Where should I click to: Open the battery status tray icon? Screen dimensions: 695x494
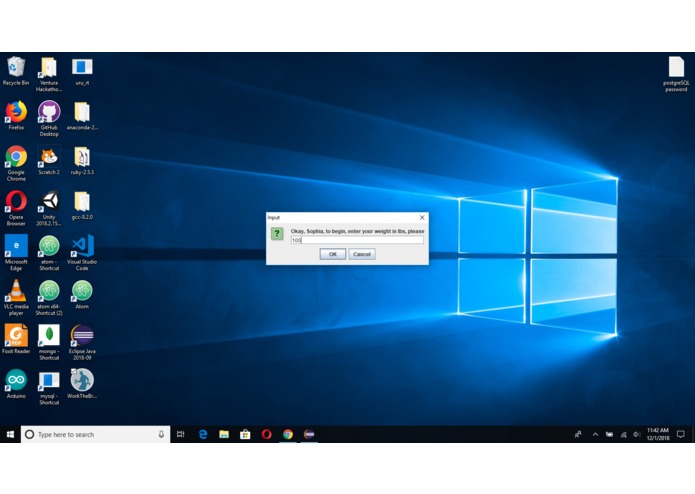point(609,434)
